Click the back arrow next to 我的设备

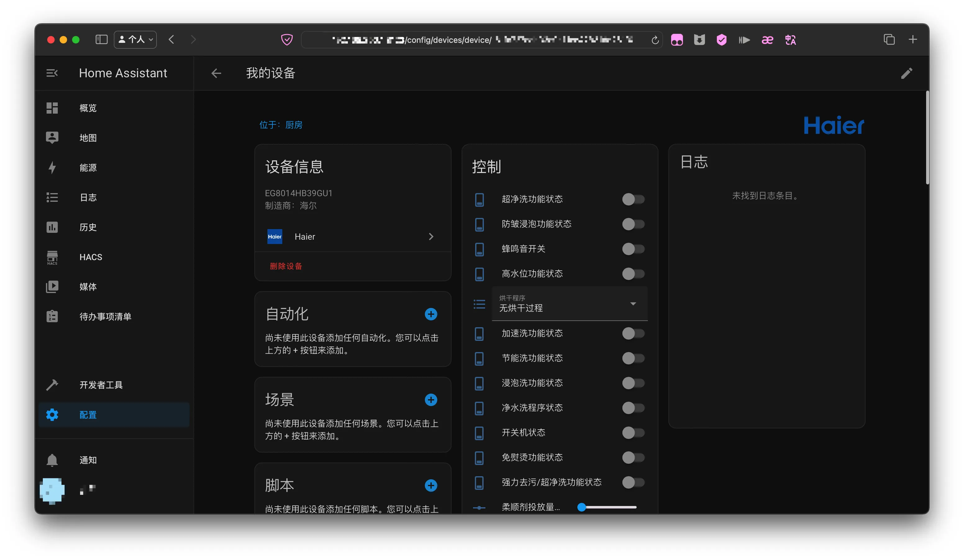point(216,73)
